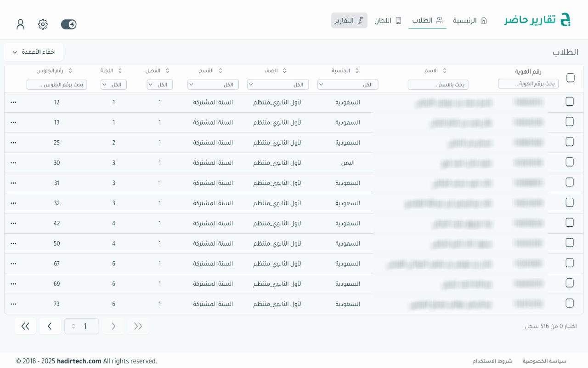The image size is (588, 368).
Task: Click the user profile icon
Action: pyautogui.click(x=20, y=24)
